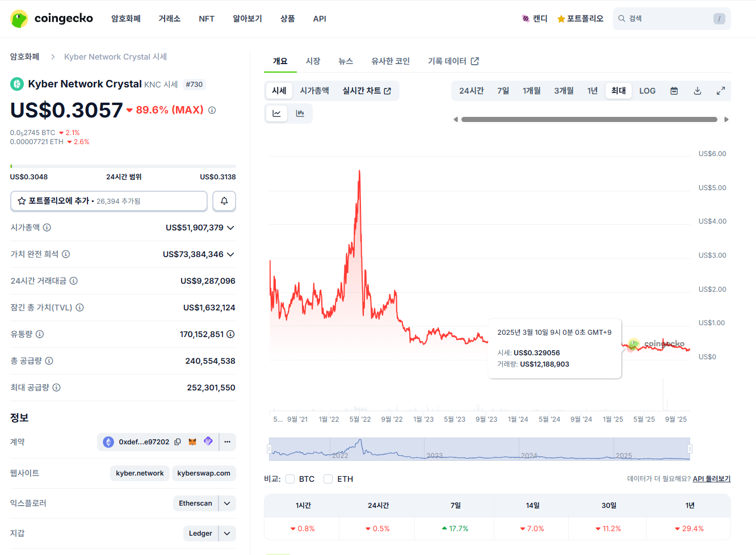Open Etherscan explorer dropdown arrow
Screen dimensions: 756x555
click(x=227, y=503)
